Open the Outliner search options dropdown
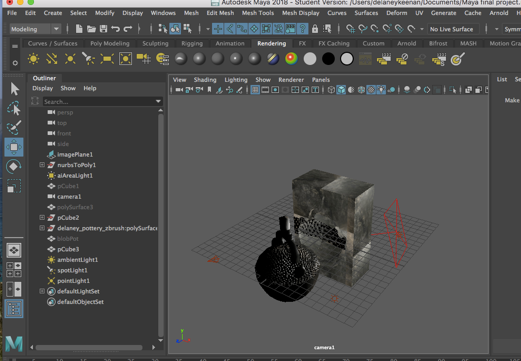 tap(158, 101)
